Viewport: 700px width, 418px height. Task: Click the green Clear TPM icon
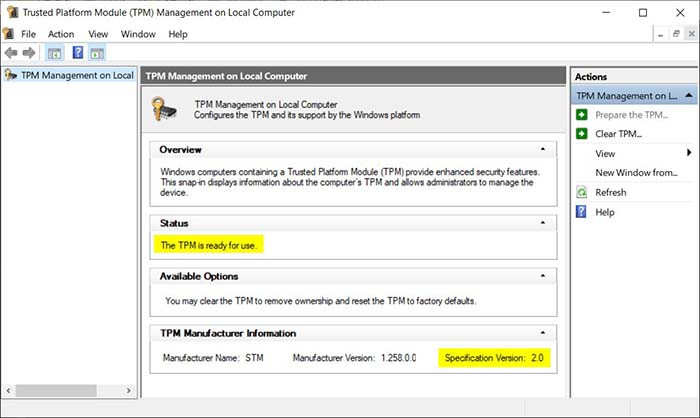[x=582, y=134]
